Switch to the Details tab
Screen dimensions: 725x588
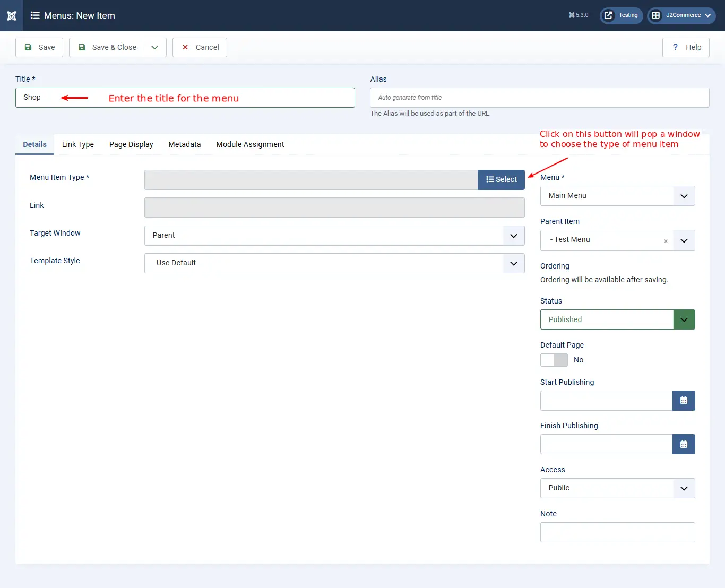click(34, 144)
